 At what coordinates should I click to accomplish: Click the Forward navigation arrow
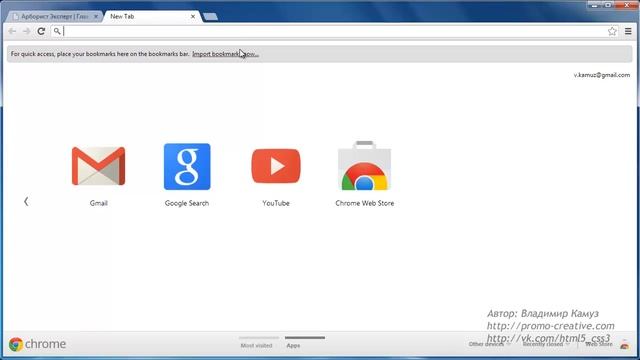coord(27,31)
